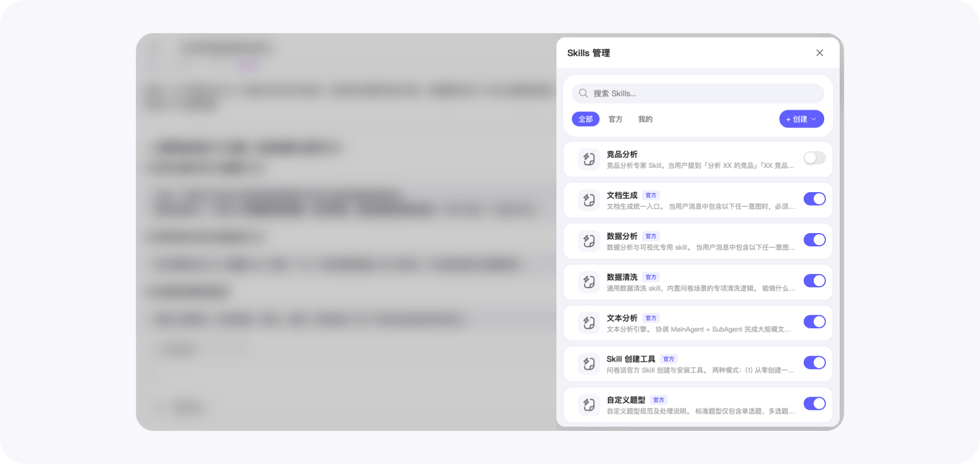Viewport: 980px width, 464px height.
Task: Switch off the 数据清洗 skill
Action: [x=814, y=281]
